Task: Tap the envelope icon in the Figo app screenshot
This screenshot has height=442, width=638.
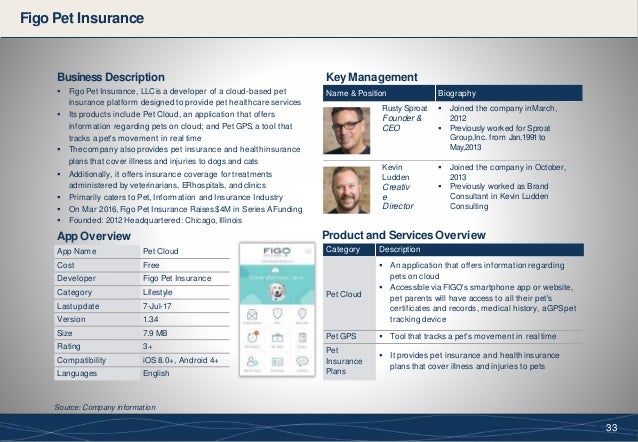Action: click(x=252, y=314)
